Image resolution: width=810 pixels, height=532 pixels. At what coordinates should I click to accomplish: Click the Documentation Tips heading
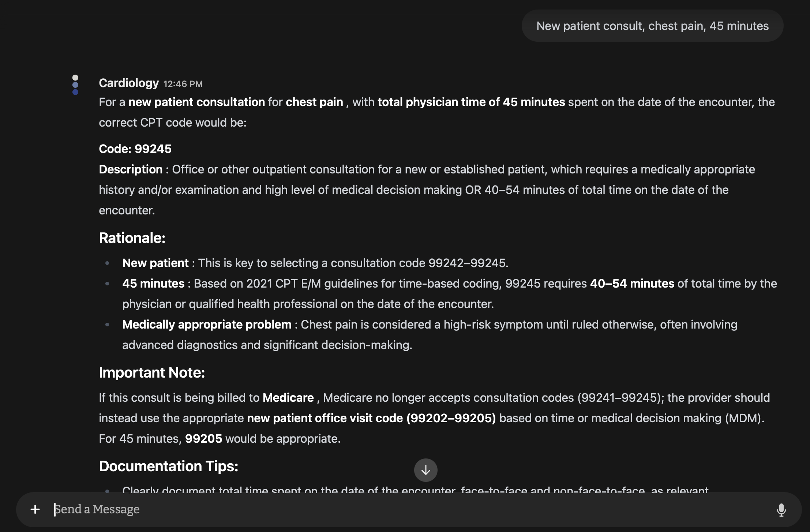pyautogui.click(x=168, y=466)
